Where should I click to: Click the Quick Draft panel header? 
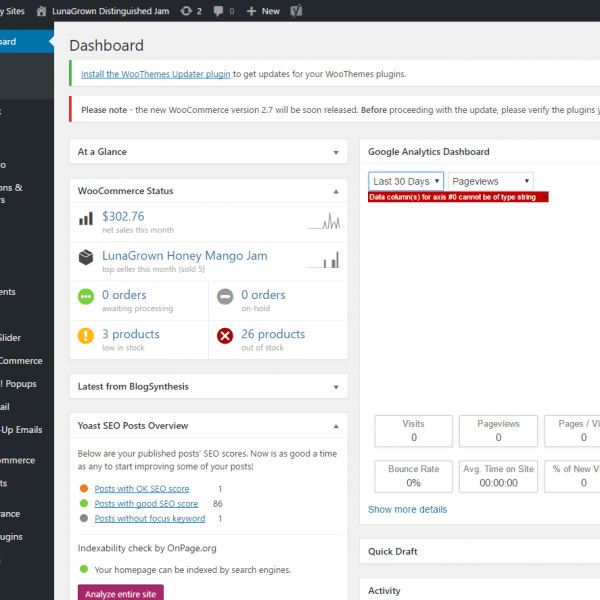(x=480, y=551)
